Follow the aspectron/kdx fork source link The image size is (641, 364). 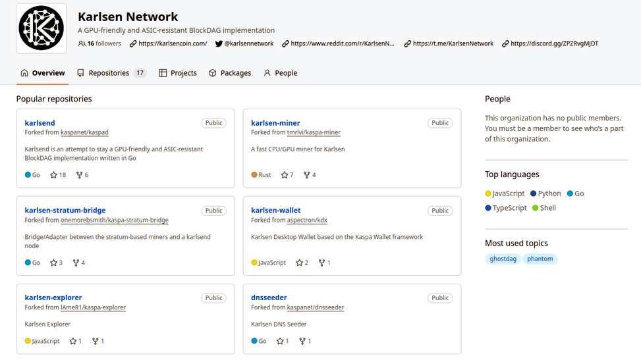(307, 221)
